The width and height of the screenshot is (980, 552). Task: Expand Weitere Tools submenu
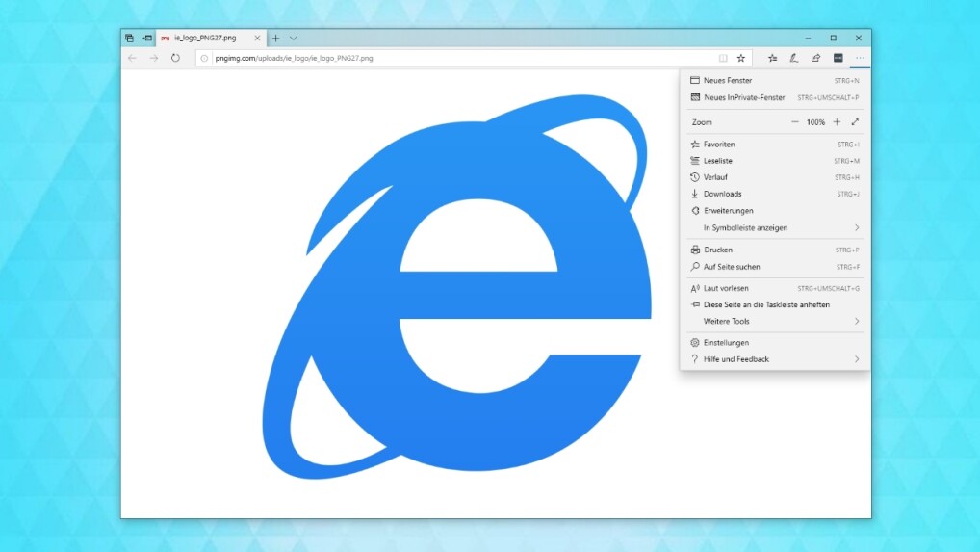pos(775,321)
